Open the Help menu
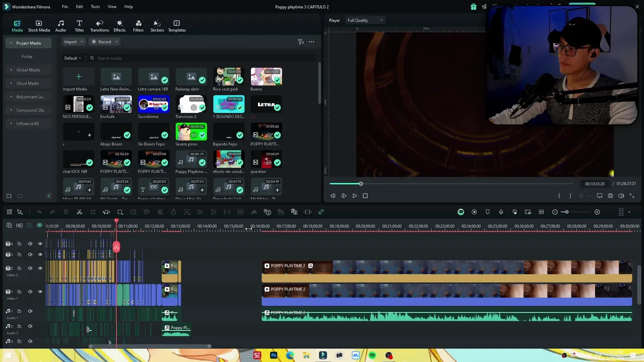The height and width of the screenshot is (362, 644). point(128,7)
